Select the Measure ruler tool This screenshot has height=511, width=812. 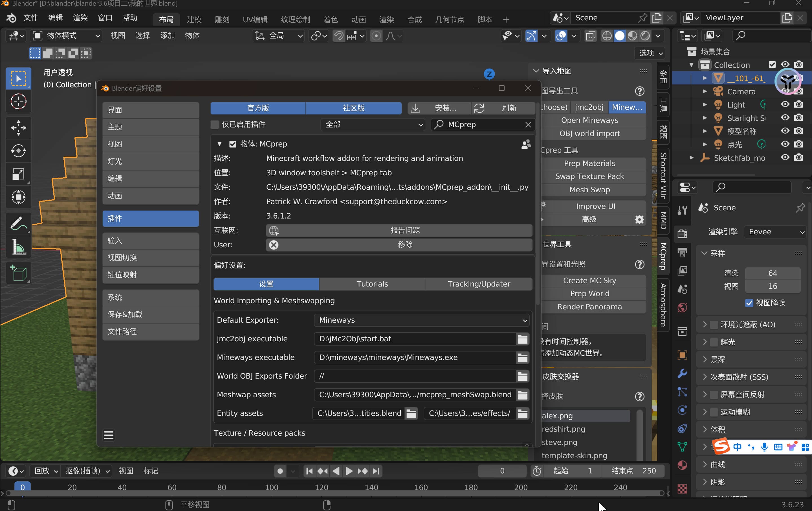click(x=18, y=247)
